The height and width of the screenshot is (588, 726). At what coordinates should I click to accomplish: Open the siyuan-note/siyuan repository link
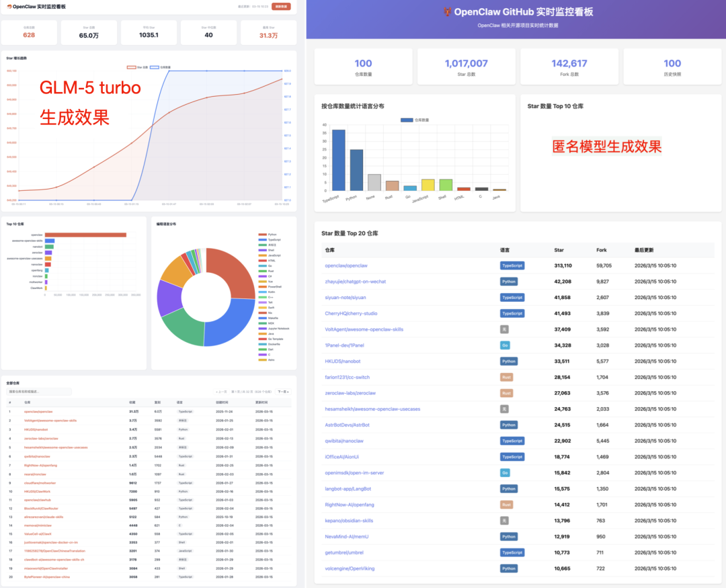346,298
